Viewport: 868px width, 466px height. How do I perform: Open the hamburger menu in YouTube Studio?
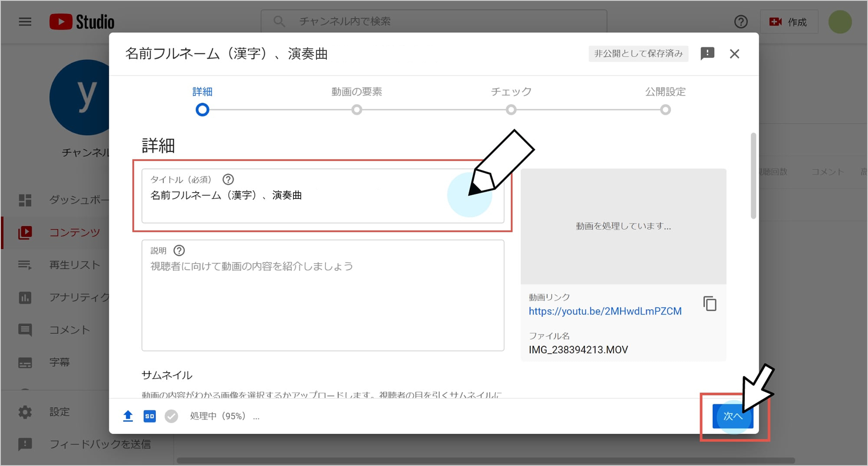[x=25, y=22]
